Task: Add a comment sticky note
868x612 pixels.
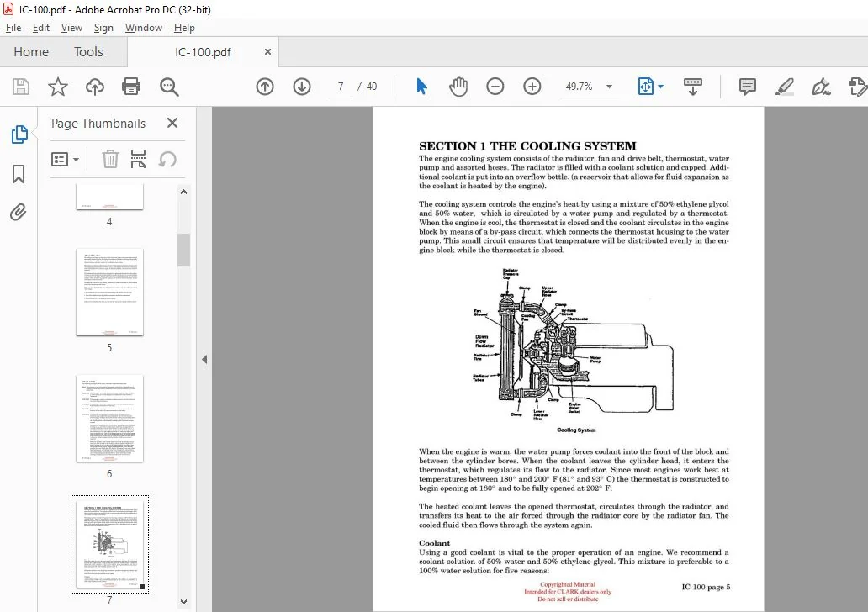Action: click(x=748, y=87)
